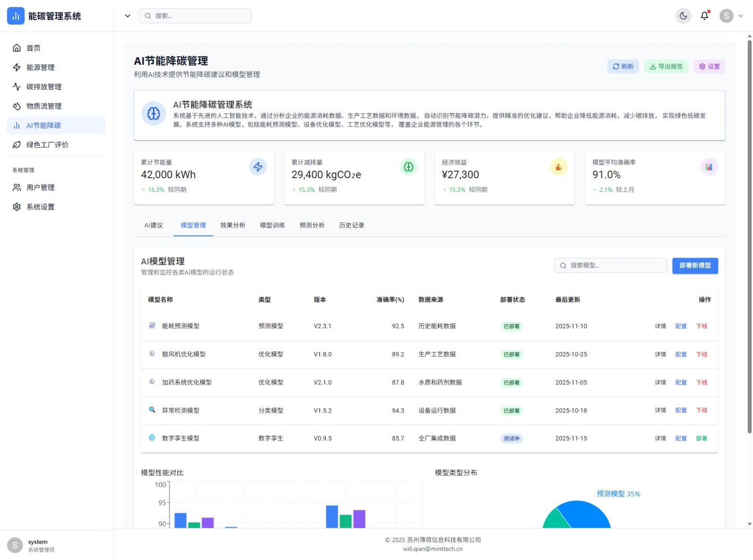Go to 碳排放管理 in the sidebar
The image size is (753, 560).
click(44, 87)
